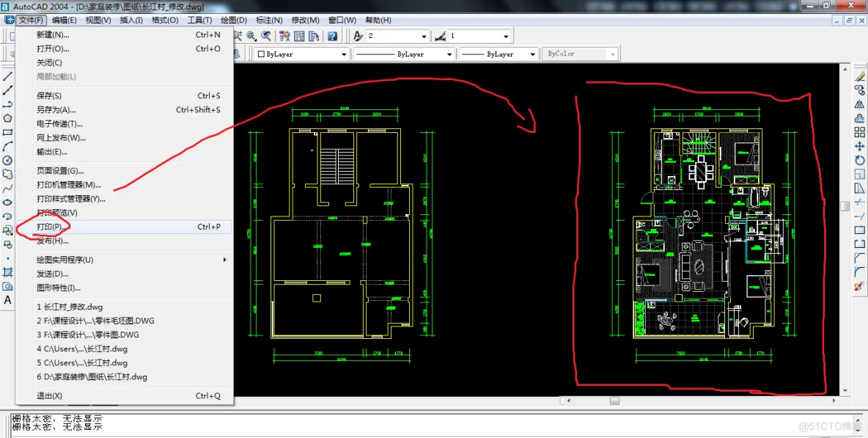The width and height of the screenshot is (868, 438).
Task: Click the horizontal scrollbar right arrow
Action: 835,401
